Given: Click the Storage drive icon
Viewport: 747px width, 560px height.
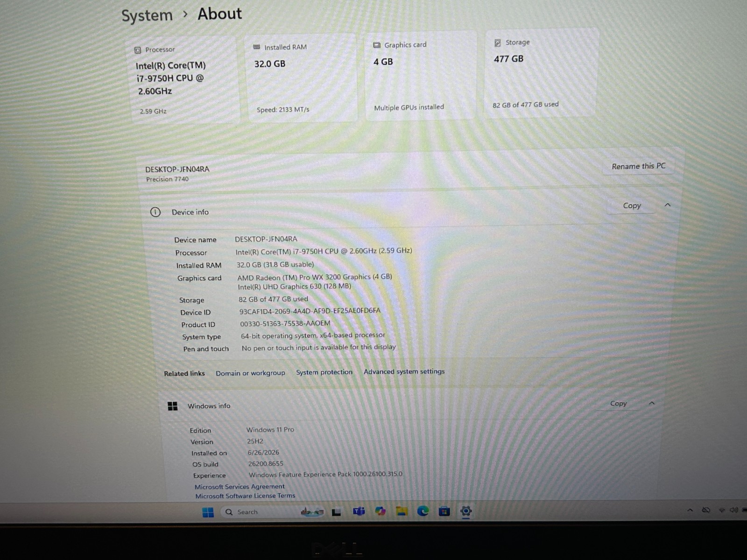Looking at the screenshot, I should [498, 43].
